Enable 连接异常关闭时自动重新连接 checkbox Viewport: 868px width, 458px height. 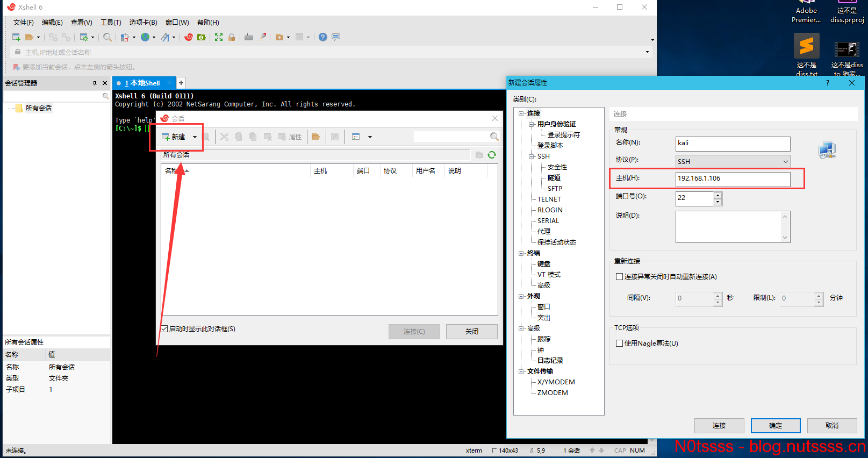619,277
